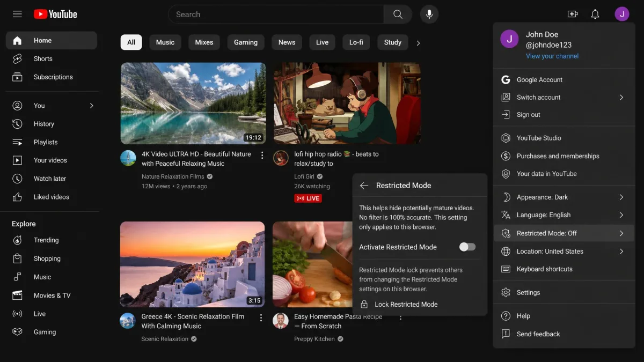Open the notifications bell

tap(595, 14)
